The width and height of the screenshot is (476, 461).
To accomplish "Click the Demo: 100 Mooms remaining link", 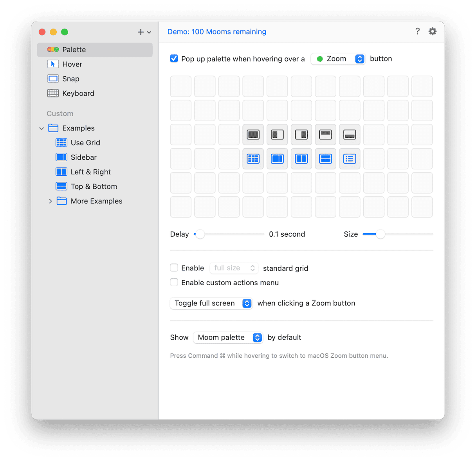I will [217, 32].
